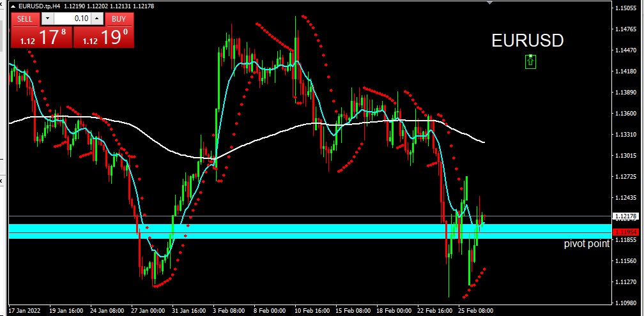Click the 1.13890 price axis label

(626, 93)
